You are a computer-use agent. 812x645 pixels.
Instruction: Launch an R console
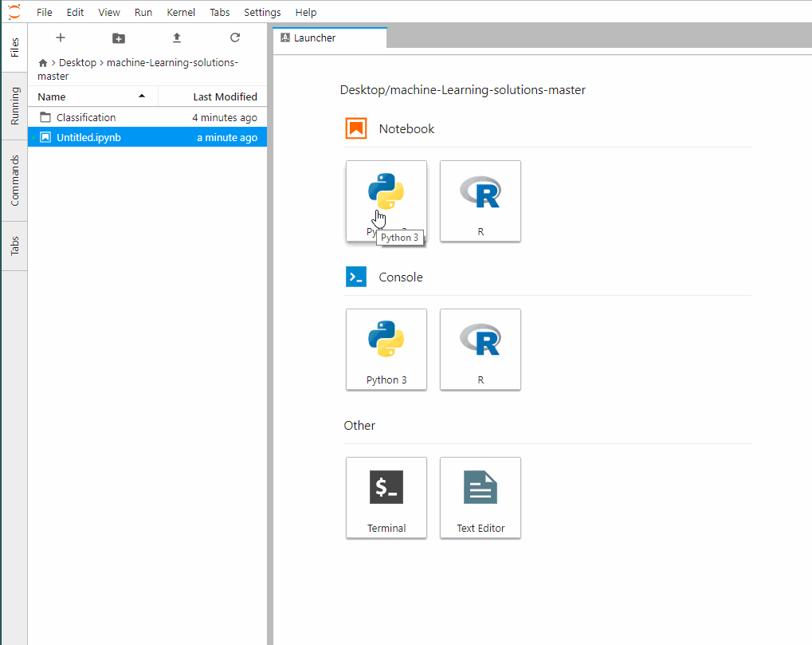(480, 348)
